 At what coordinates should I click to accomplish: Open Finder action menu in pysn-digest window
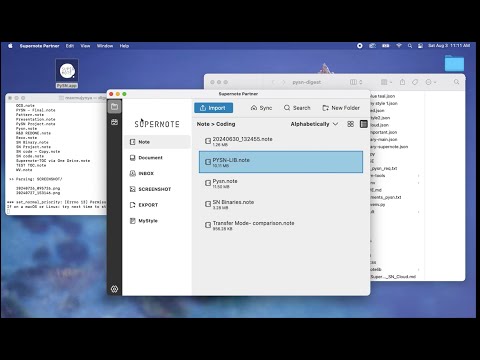pyautogui.click(x=431, y=82)
